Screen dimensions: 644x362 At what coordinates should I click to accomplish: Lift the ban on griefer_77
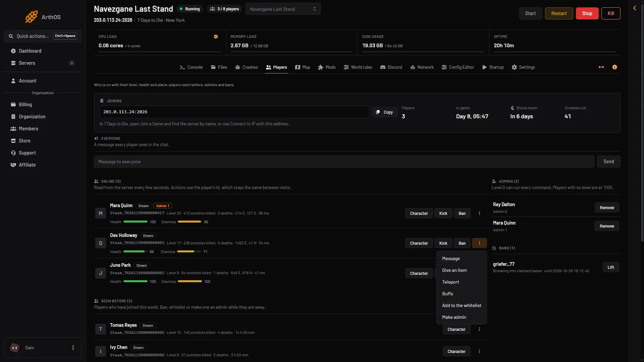click(610, 267)
